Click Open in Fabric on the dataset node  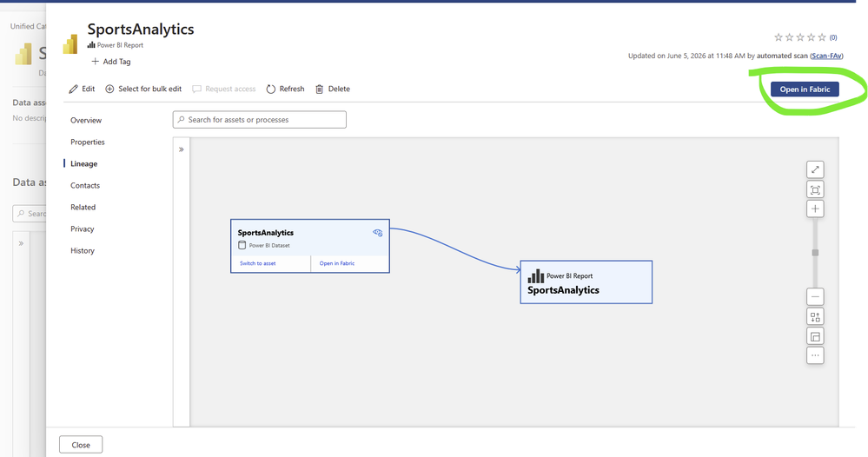point(336,263)
